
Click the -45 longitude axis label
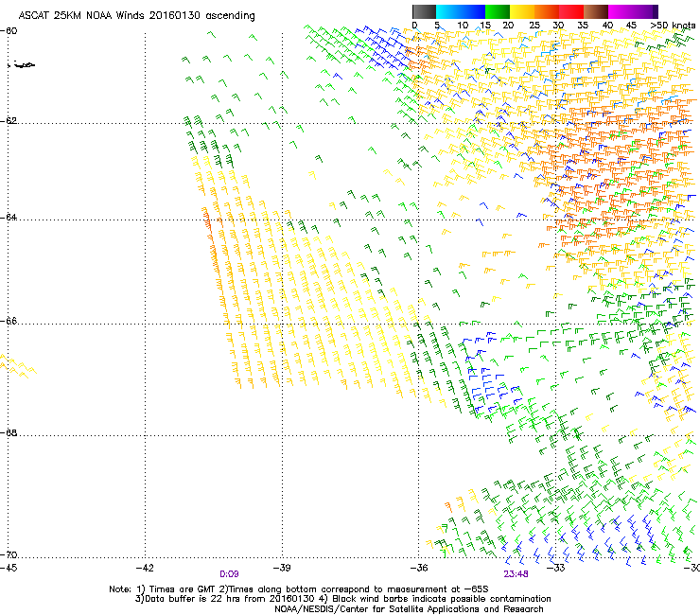click(x=9, y=568)
